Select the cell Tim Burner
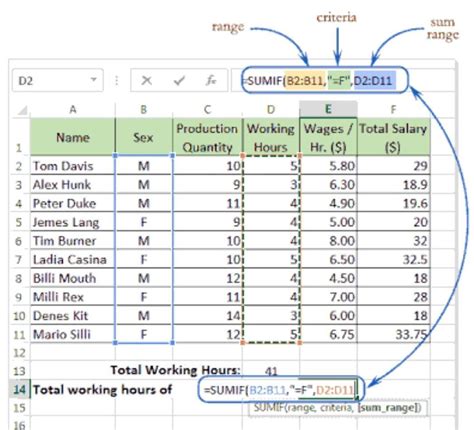 (73, 241)
